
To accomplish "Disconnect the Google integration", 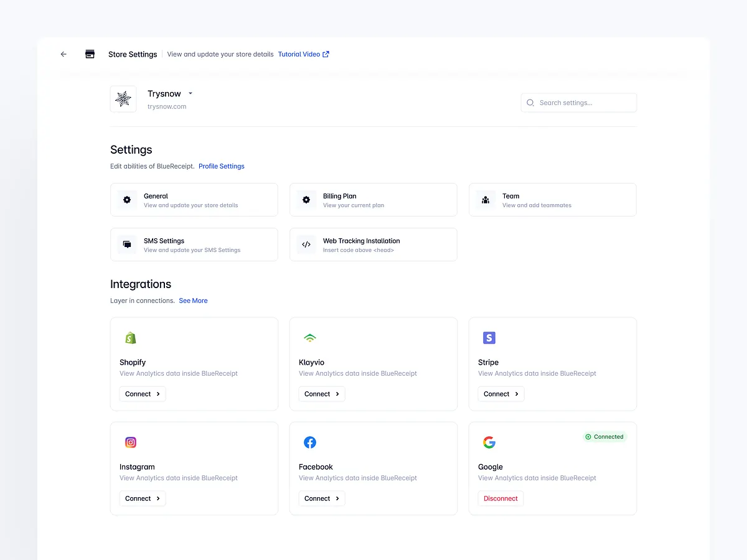I will click(x=500, y=498).
